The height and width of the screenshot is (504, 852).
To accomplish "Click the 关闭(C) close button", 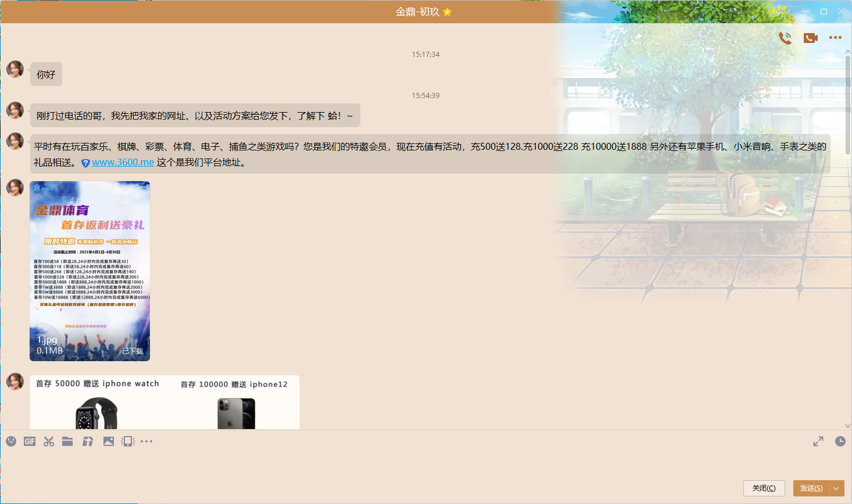I will (x=764, y=488).
